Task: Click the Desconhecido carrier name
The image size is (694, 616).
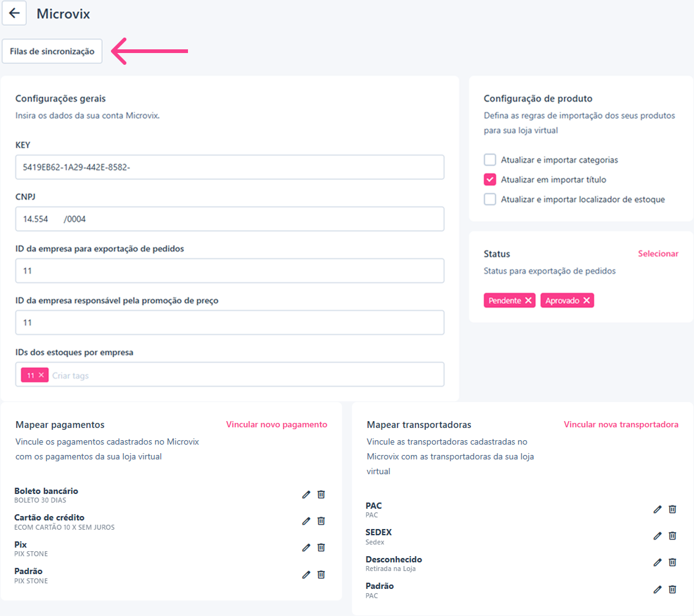Action: [x=394, y=559]
